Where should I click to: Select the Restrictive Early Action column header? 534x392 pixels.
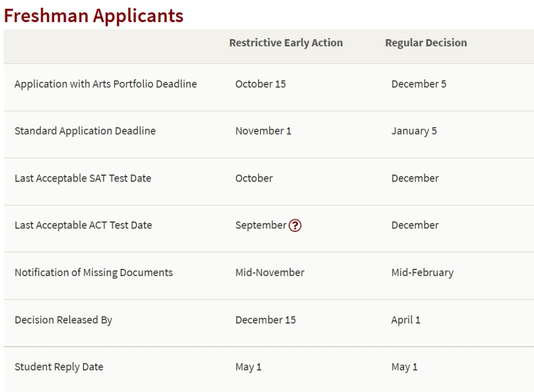click(286, 43)
